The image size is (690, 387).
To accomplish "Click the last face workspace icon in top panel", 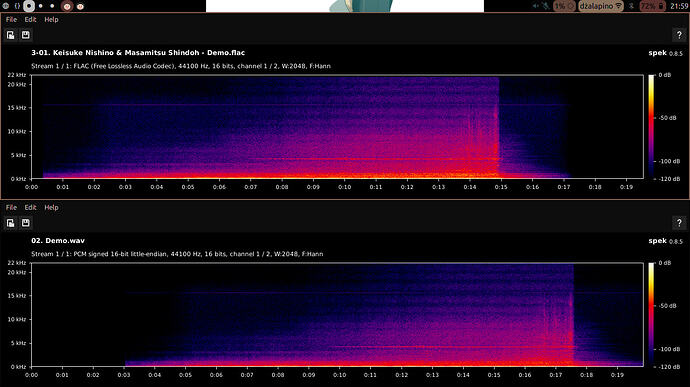I will (80, 6).
